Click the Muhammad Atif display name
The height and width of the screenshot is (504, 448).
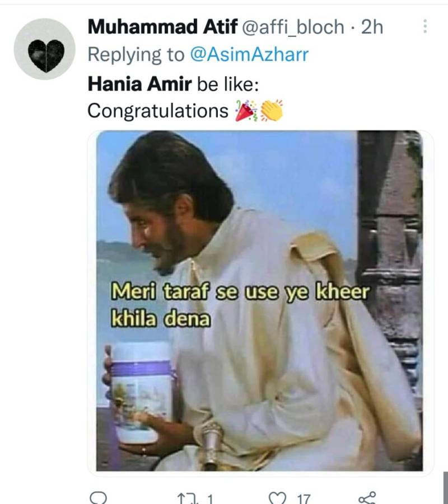[162, 26]
